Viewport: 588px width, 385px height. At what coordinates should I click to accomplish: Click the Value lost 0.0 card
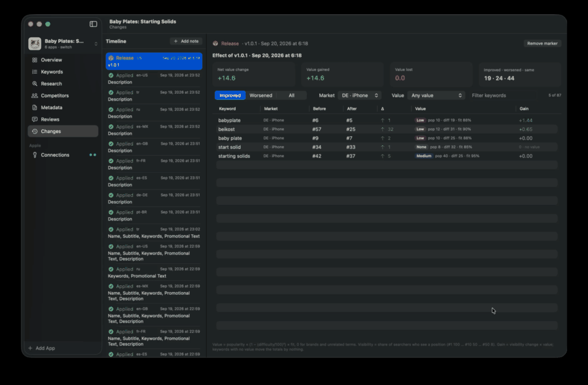click(431, 74)
